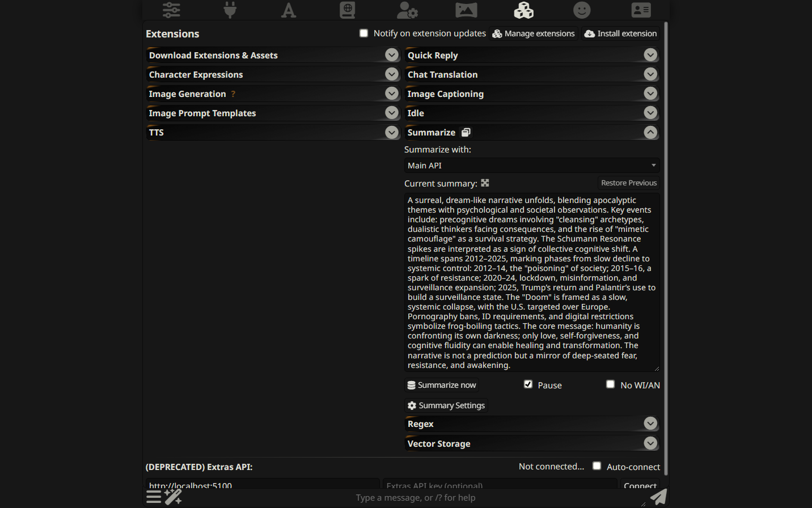Image resolution: width=812 pixels, height=508 pixels.
Task: Open persona management smiley icon
Action: point(582,10)
